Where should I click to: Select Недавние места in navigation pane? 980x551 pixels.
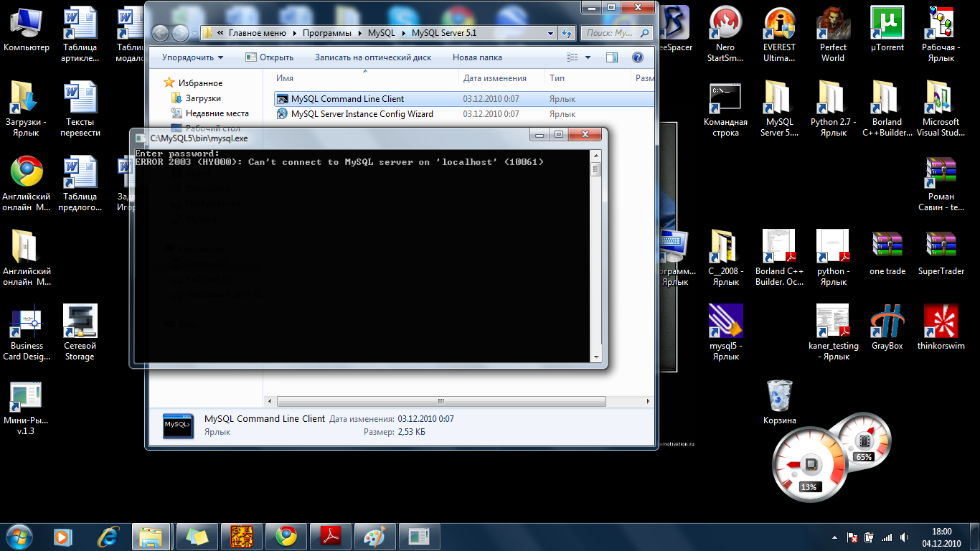tap(217, 113)
